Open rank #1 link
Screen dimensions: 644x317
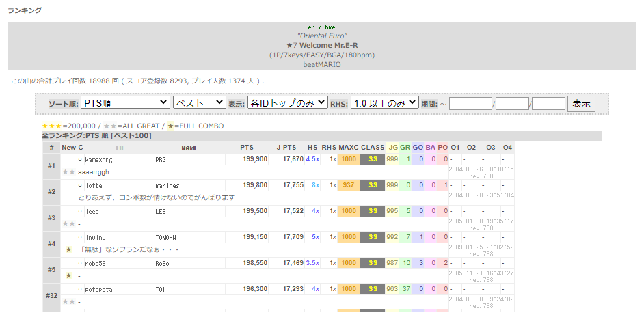point(51,166)
